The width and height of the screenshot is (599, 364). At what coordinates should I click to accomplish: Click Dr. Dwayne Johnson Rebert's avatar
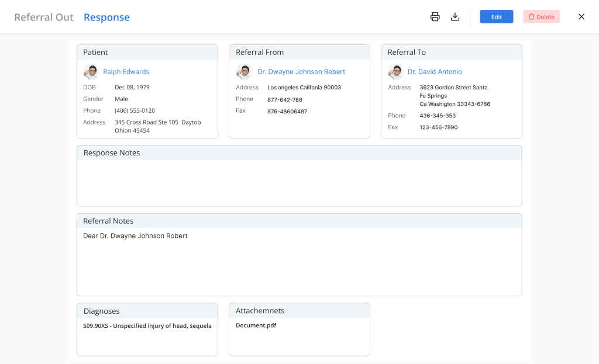click(243, 72)
